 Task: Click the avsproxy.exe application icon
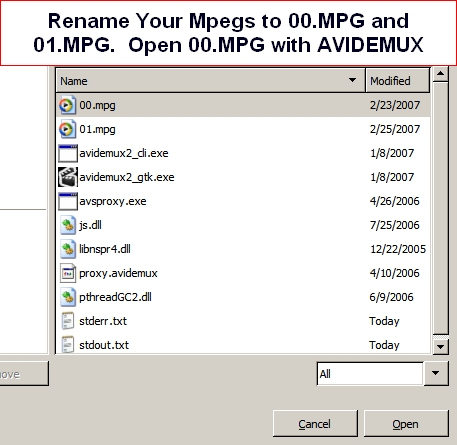point(68,201)
